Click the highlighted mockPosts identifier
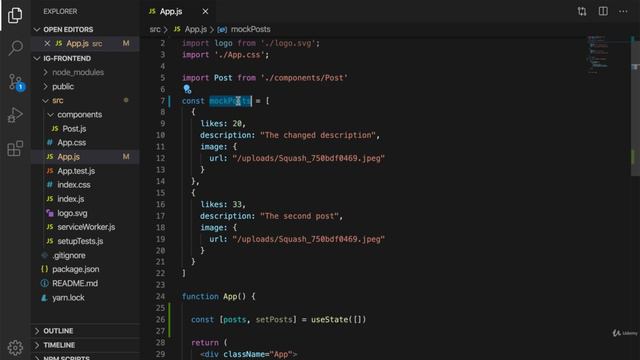 coord(230,101)
